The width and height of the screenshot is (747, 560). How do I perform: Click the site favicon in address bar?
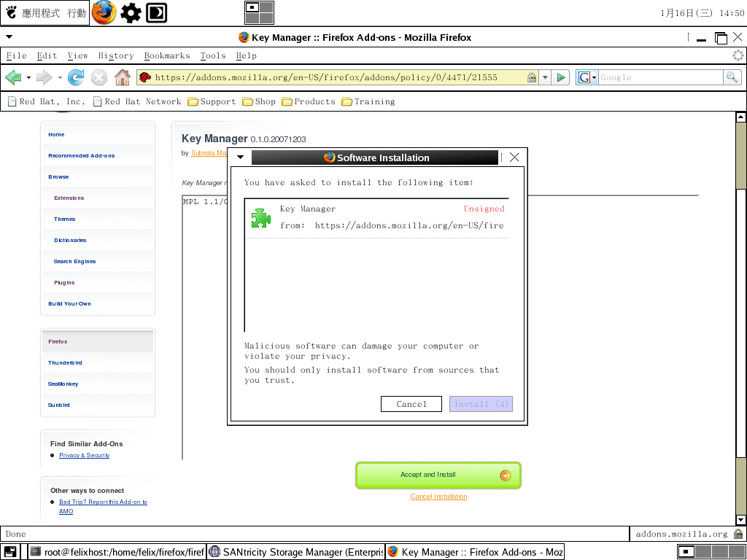(145, 77)
